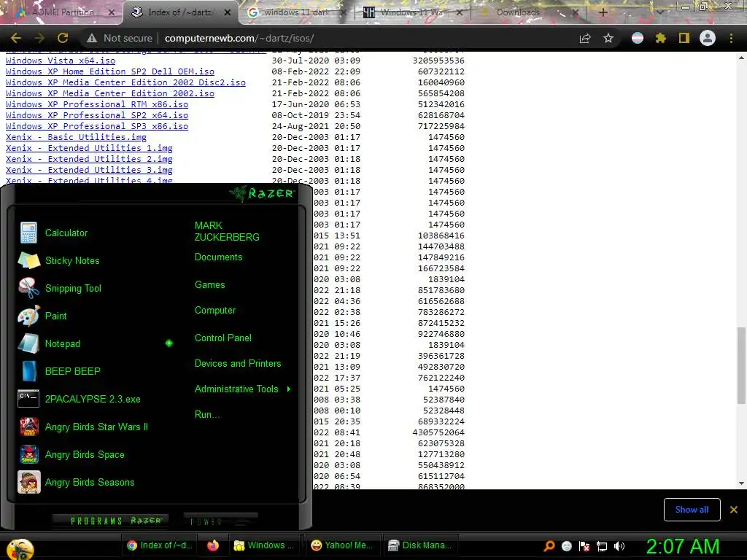Image resolution: width=747 pixels, height=560 pixels.
Task: Open a new browser tab
Action: 603,12
